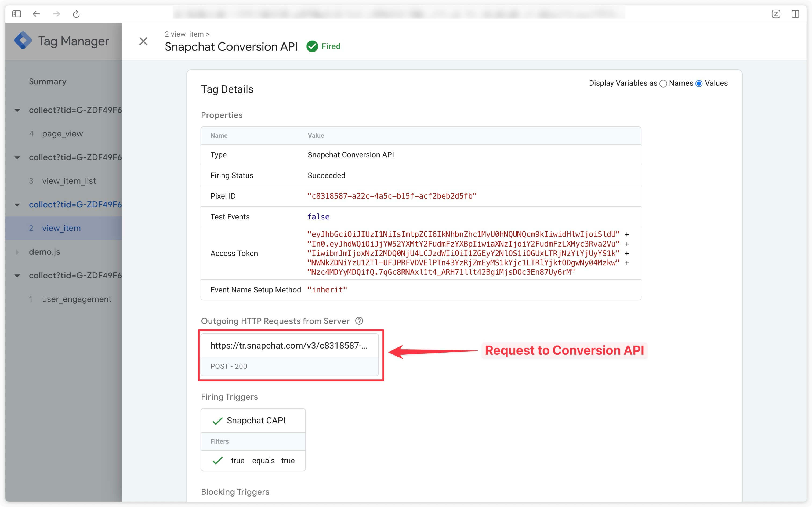Screen dimensions: 812x507
Task: Collapse the collect request above user_engagement
Action: click(x=17, y=276)
